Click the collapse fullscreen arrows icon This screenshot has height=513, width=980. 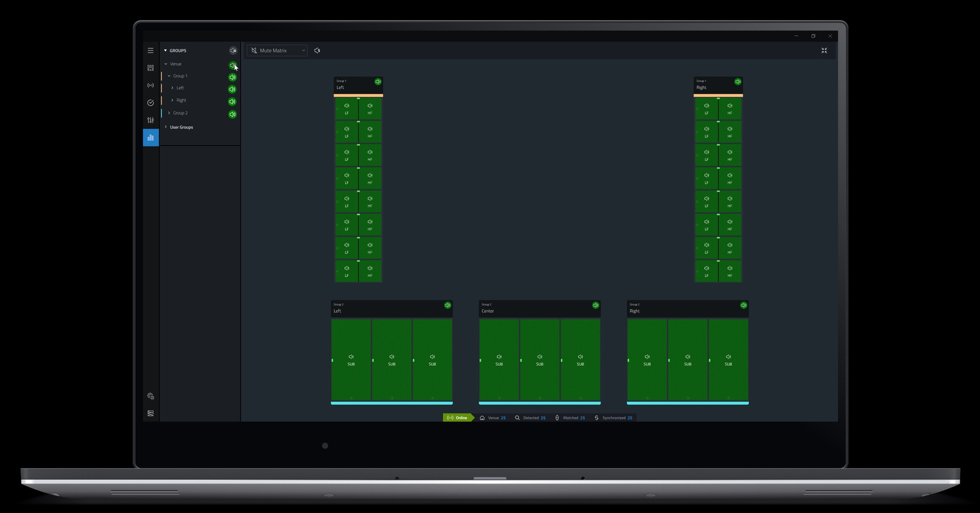pyautogui.click(x=824, y=51)
